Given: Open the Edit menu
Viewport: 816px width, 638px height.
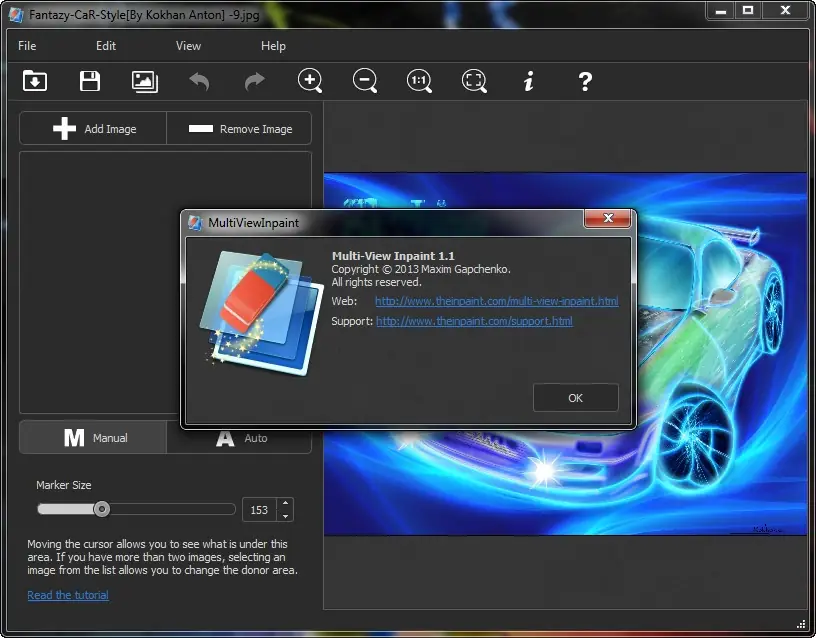Looking at the screenshot, I should [105, 45].
